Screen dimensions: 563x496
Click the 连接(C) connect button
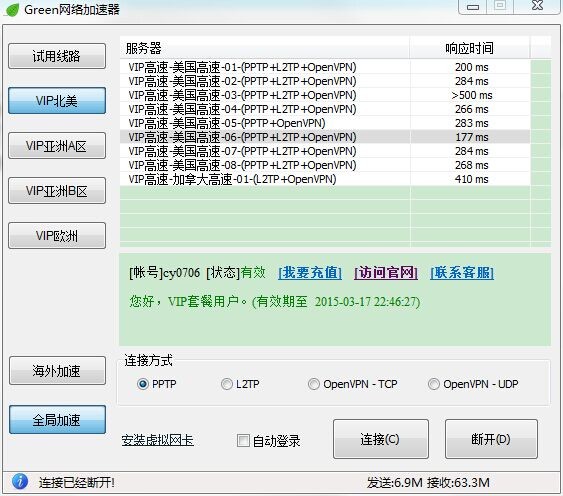point(381,439)
